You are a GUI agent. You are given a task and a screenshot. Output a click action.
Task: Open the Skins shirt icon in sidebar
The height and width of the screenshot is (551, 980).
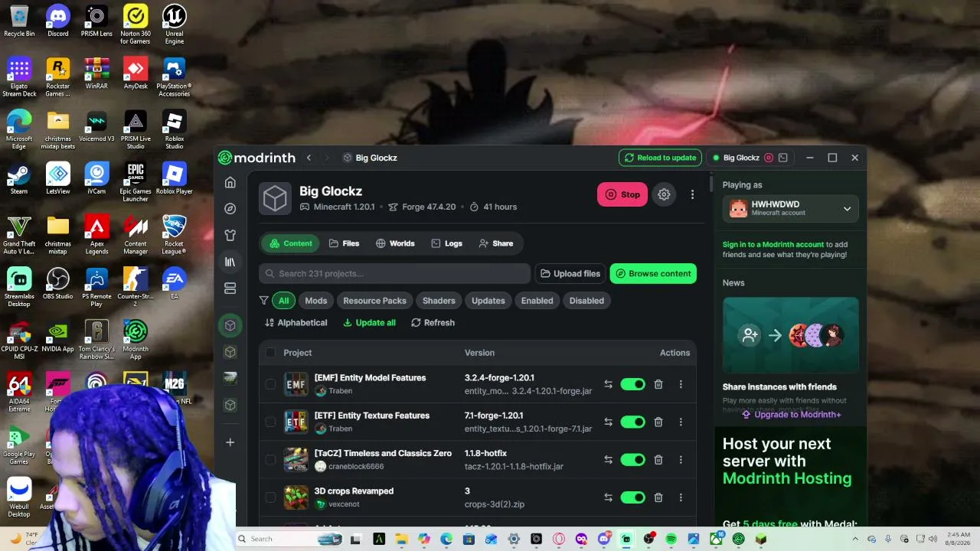(x=230, y=236)
